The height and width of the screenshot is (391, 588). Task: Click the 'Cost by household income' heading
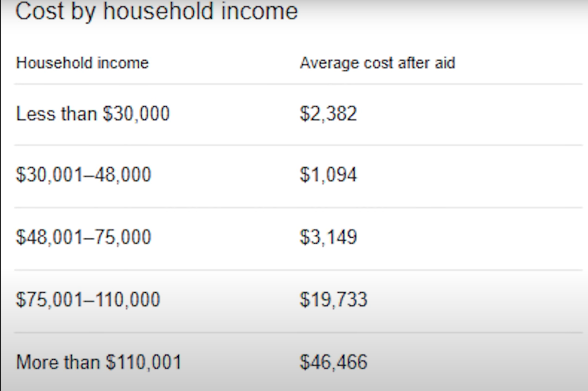[x=157, y=11]
